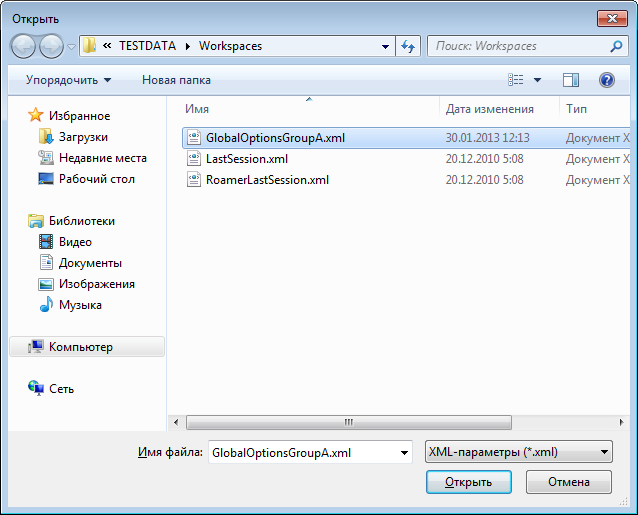The image size is (638, 515).
Task: Click the Открыть button
Action: tap(469, 482)
